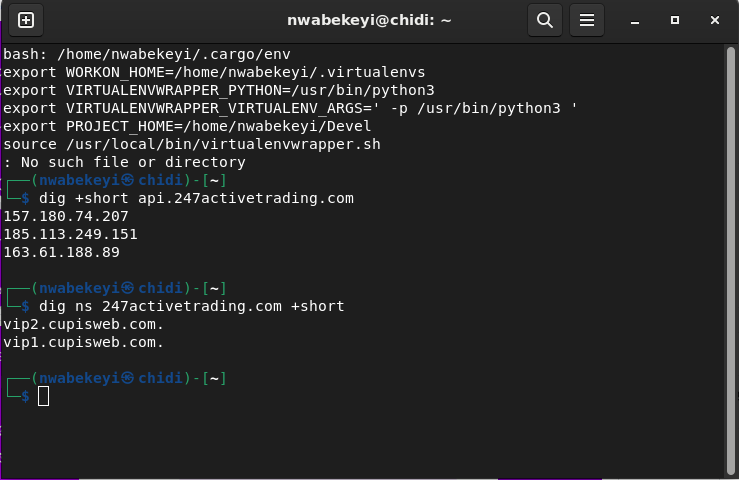The image size is (739, 480).
Task: Click the IP address 157.180.74.207
Action: click(x=66, y=216)
